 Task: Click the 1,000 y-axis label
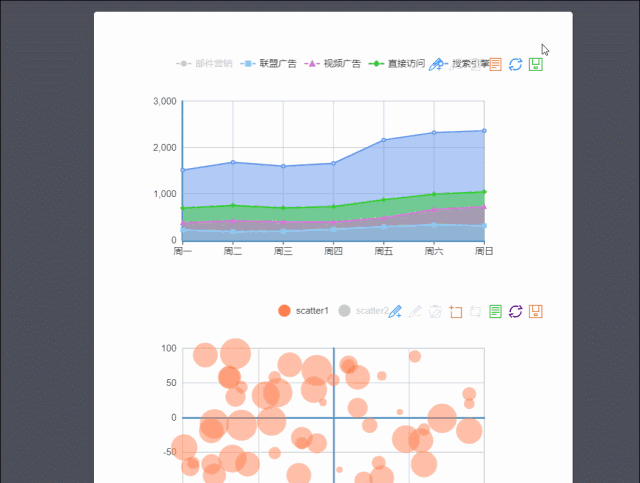click(165, 194)
